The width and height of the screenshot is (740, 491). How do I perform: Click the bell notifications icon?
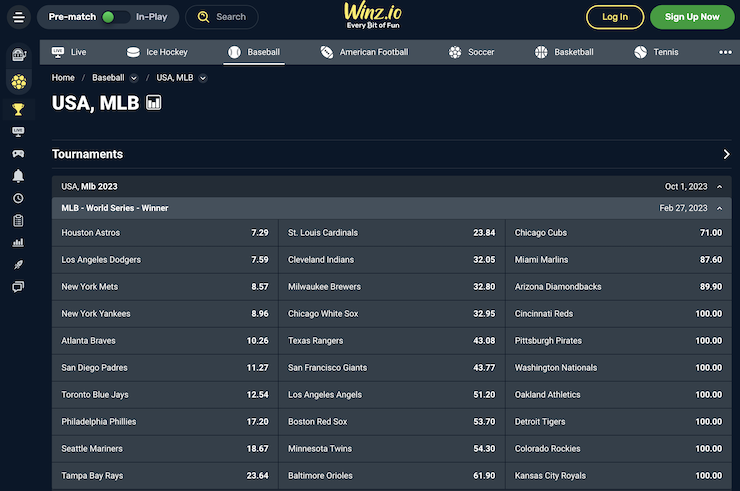click(18, 176)
